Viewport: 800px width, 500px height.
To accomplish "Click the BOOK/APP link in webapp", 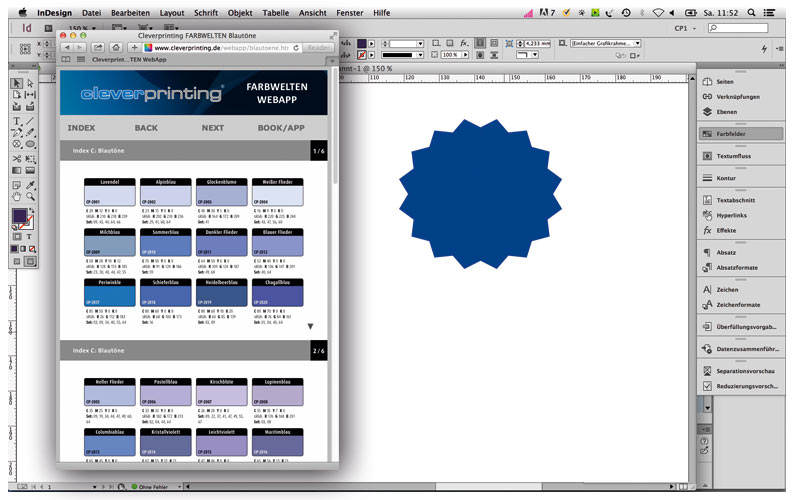I will (x=281, y=128).
